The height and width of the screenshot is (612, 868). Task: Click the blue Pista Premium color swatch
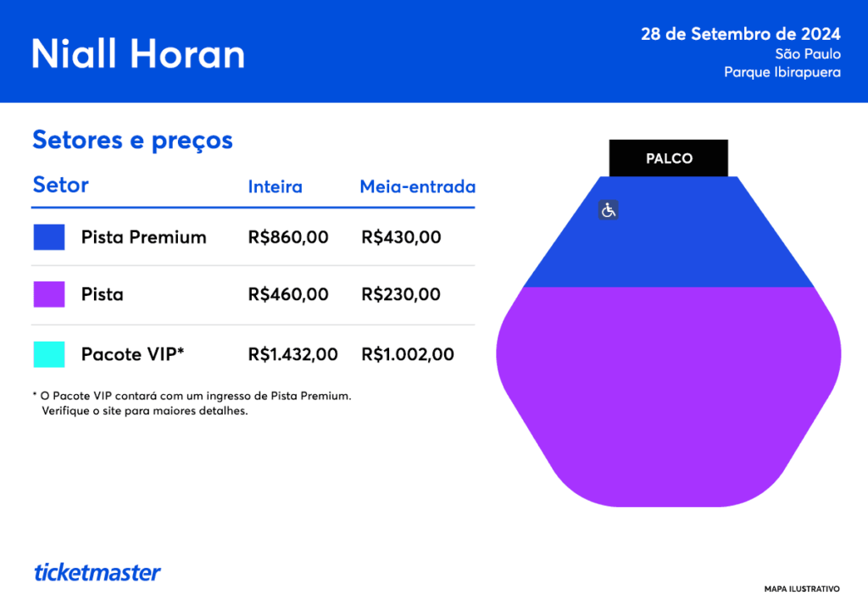pyautogui.click(x=49, y=237)
